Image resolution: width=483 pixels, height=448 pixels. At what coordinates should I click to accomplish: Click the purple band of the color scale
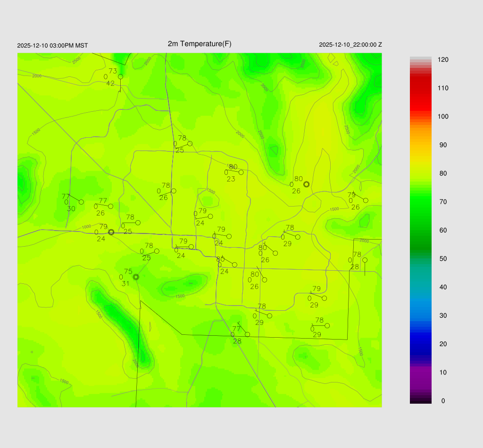(x=420, y=375)
